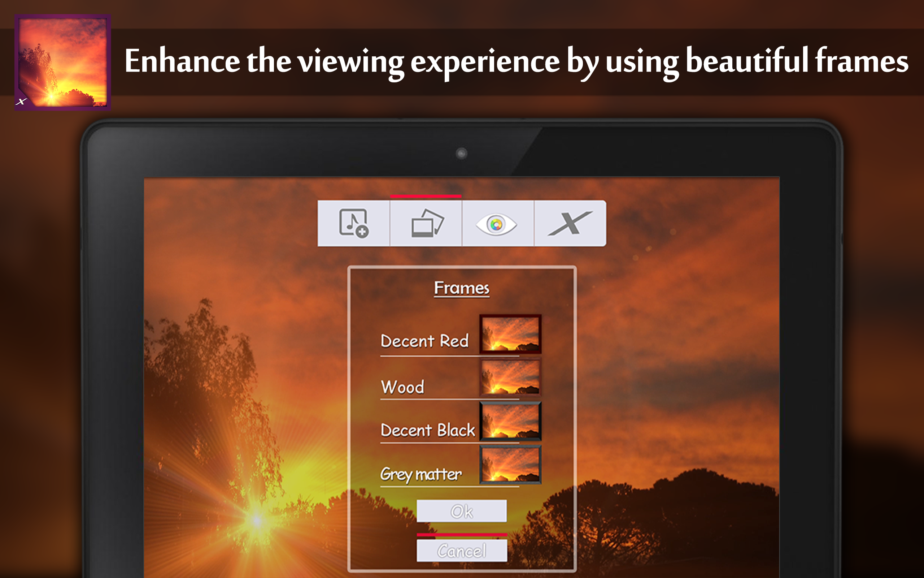Select the Decent Red frame thumbnail
Viewport: 924px width, 578px height.
click(510, 334)
